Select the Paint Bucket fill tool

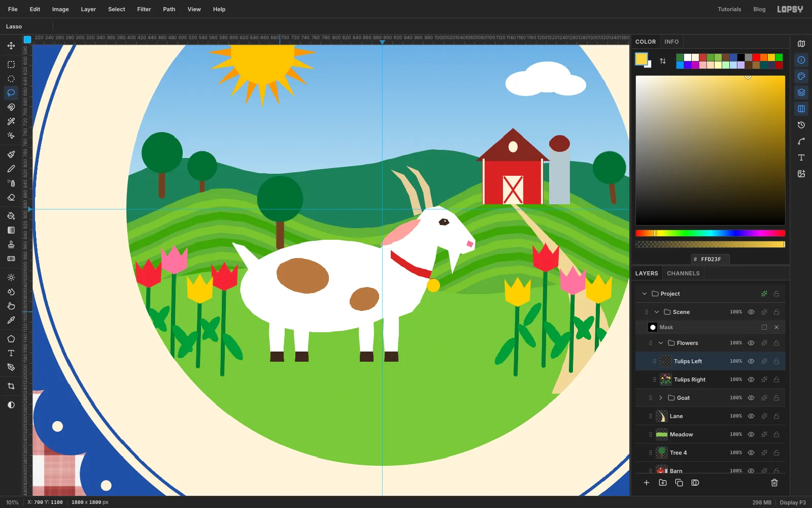[11, 216]
